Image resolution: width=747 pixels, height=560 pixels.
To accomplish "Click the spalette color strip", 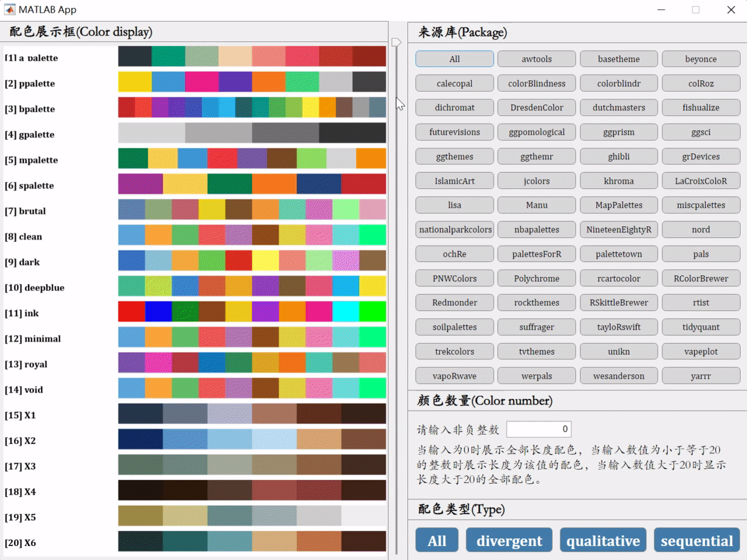I will (252, 184).
